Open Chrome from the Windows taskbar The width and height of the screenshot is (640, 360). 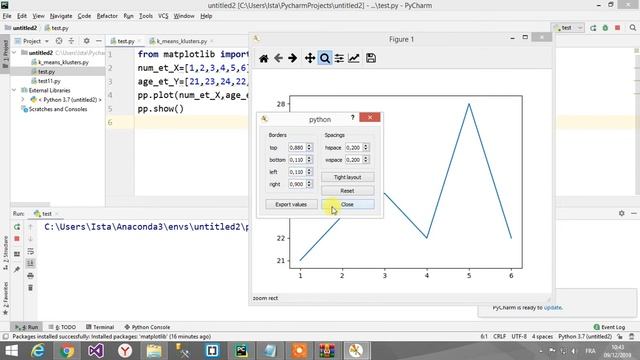(x=67, y=351)
